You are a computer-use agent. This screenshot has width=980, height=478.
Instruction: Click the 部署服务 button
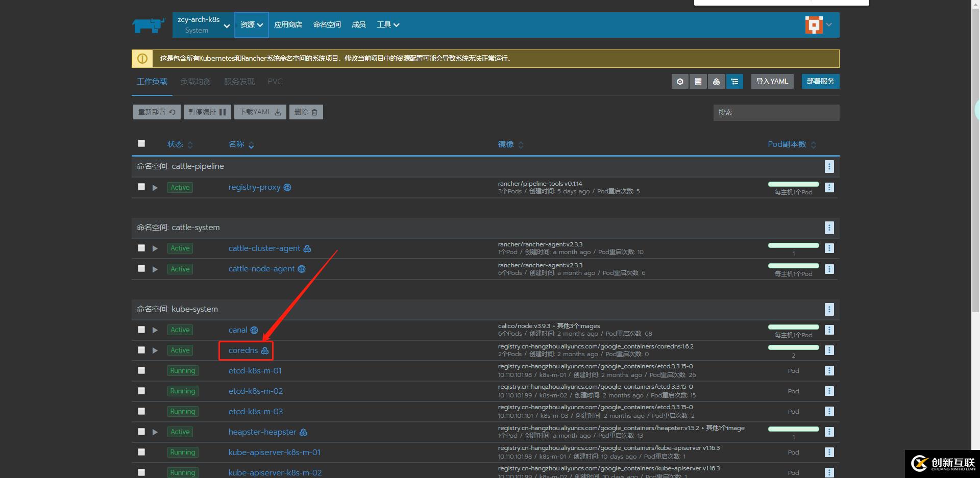point(820,82)
